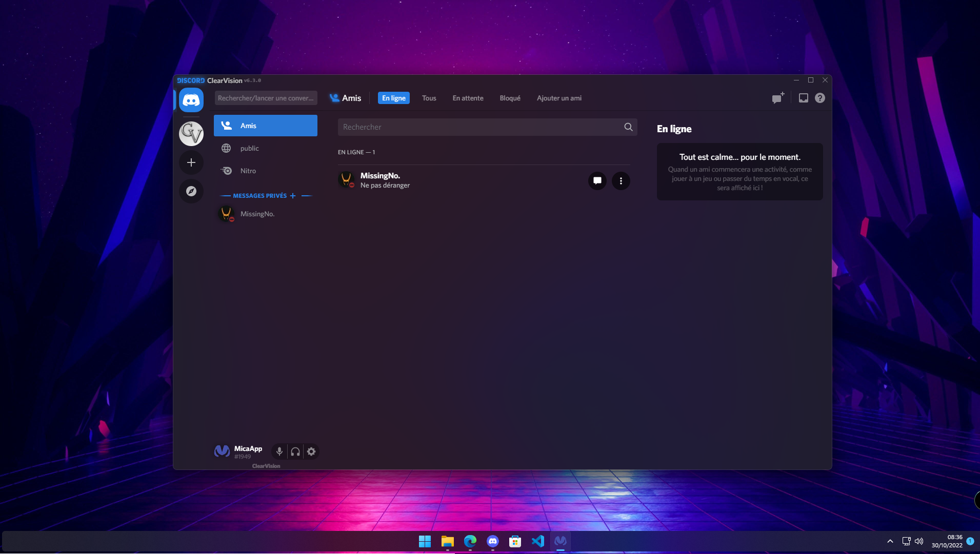Open clock and calendar flyout
This screenshot has height=554, width=980.
point(947,541)
